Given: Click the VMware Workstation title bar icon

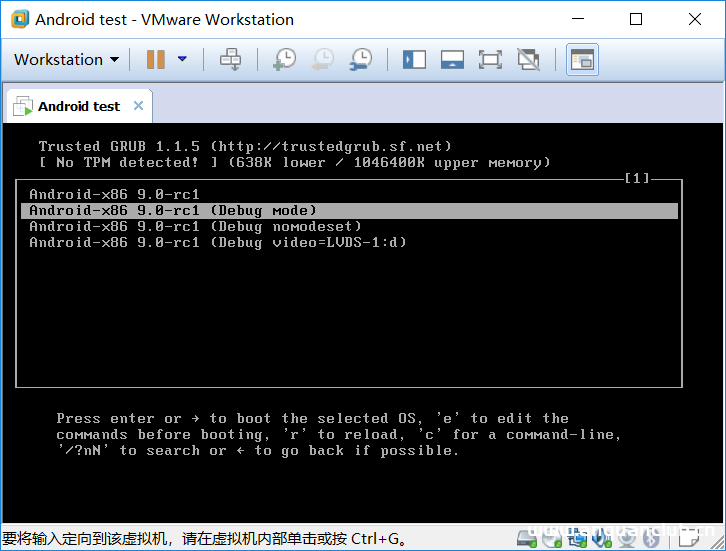Looking at the screenshot, I should [x=20, y=19].
